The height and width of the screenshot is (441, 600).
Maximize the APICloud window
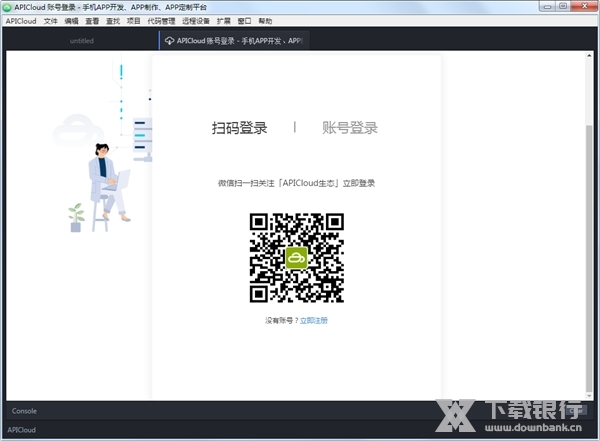[563, 6]
